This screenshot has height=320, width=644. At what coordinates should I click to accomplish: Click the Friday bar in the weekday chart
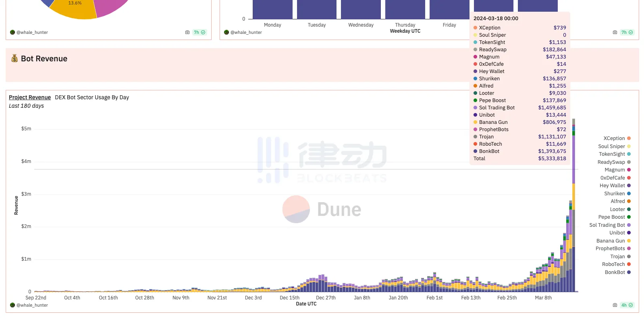[x=449, y=10]
